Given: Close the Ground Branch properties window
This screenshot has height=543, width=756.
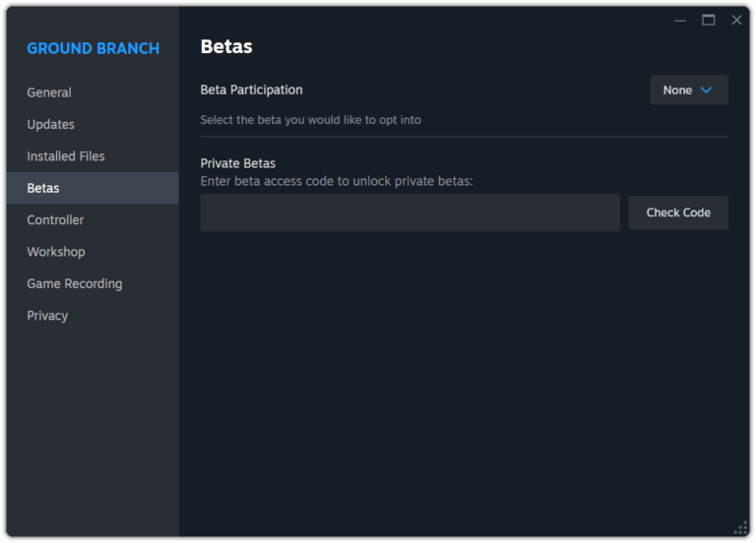Looking at the screenshot, I should click(x=736, y=21).
